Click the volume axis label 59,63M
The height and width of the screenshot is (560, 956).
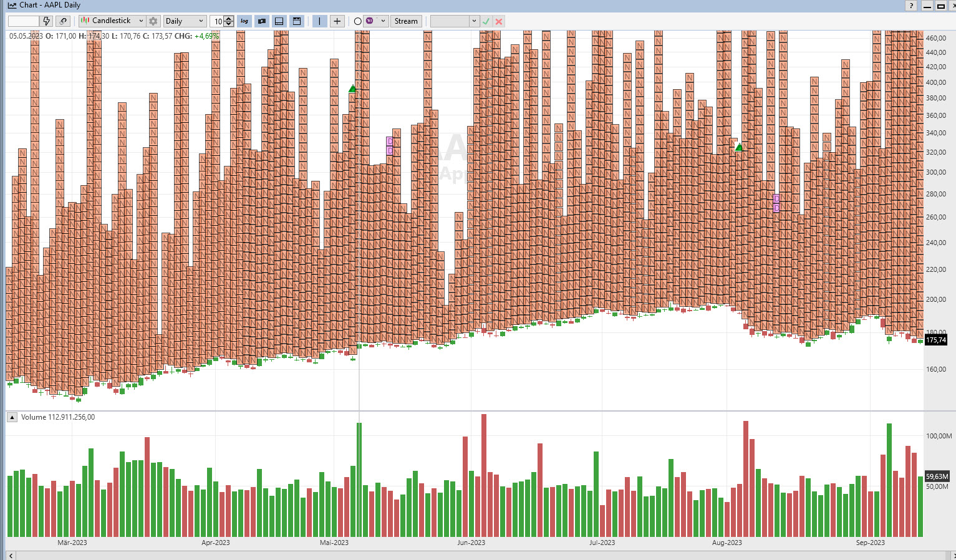click(x=937, y=476)
